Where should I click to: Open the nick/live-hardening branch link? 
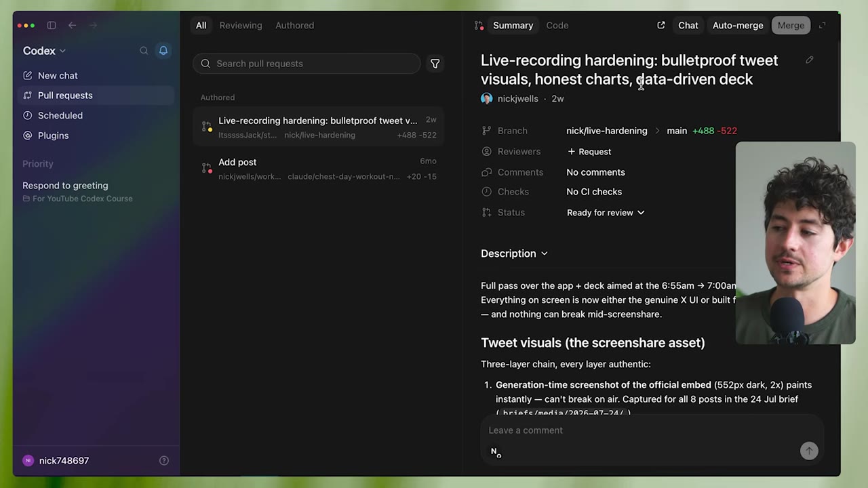pos(607,131)
